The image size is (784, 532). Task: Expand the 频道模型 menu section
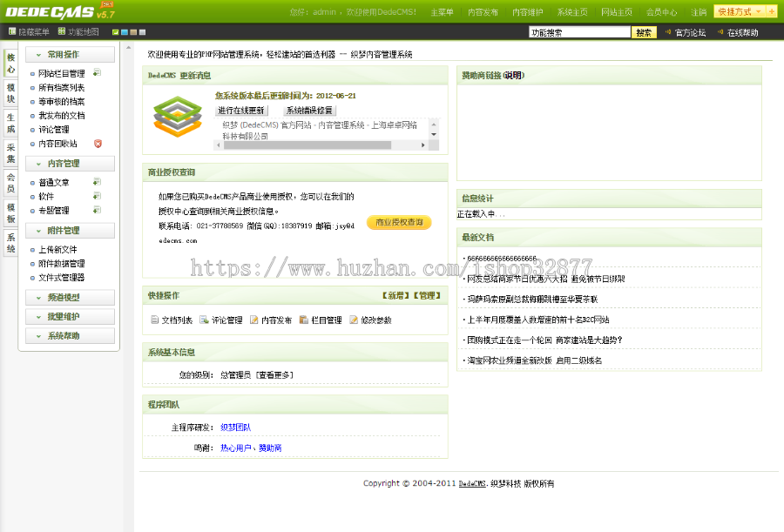70,298
